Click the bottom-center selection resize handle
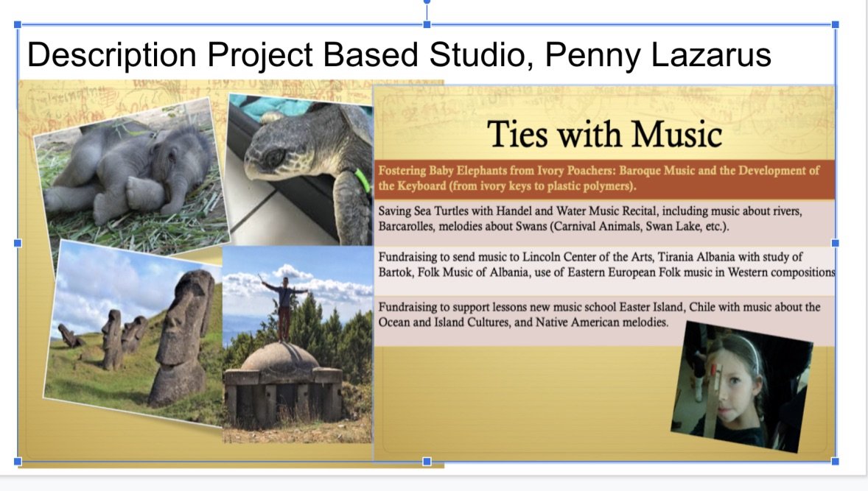 (x=427, y=461)
